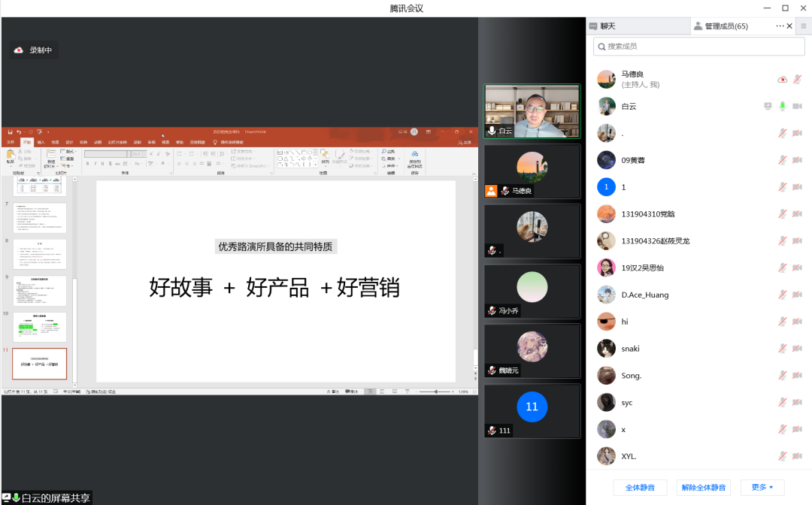Click the 全体静音 mute-all button
Screen dimensions: 812x505
pyautogui.click(x=640, y=487)
